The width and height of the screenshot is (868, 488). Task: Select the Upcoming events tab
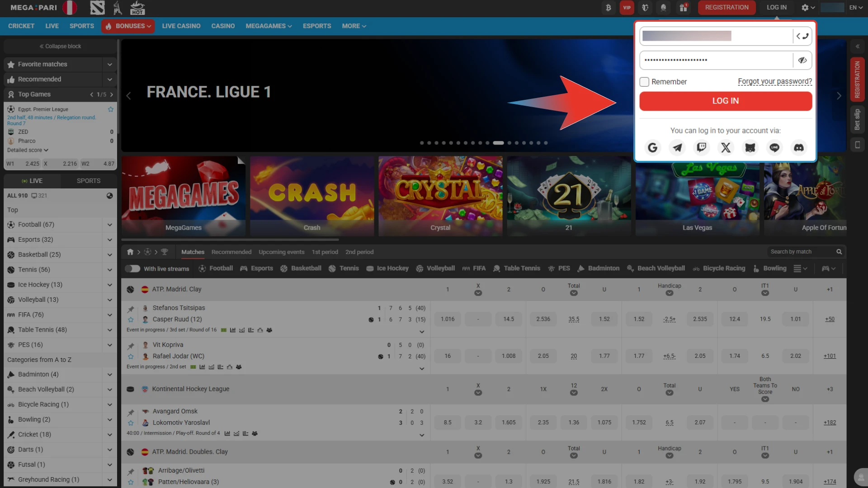tap(281, 252)
